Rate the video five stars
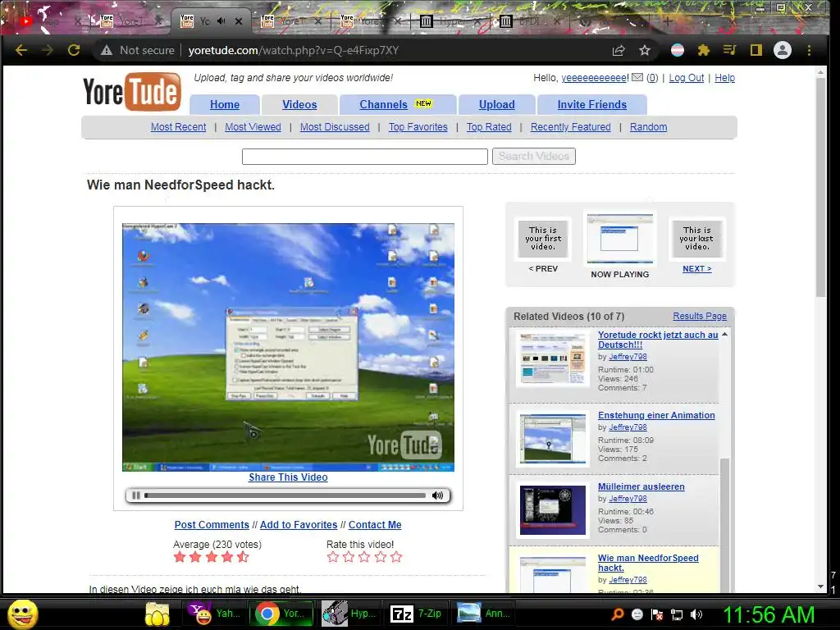The image size is (840, 630). pyautogui.click(x=396, y=557)
